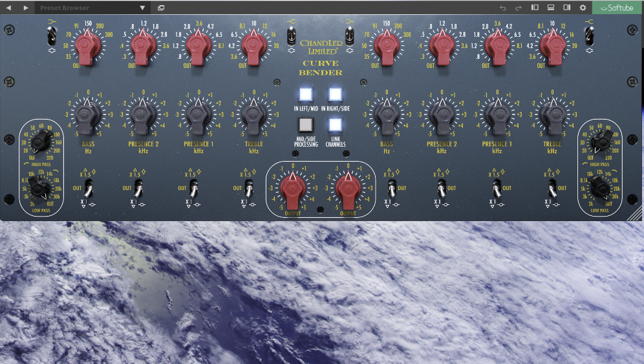Flip right channel Bass x1.5/OUT/x1 switch
Image resolution: width=644 pixels, height=364 pixels.
391,189
